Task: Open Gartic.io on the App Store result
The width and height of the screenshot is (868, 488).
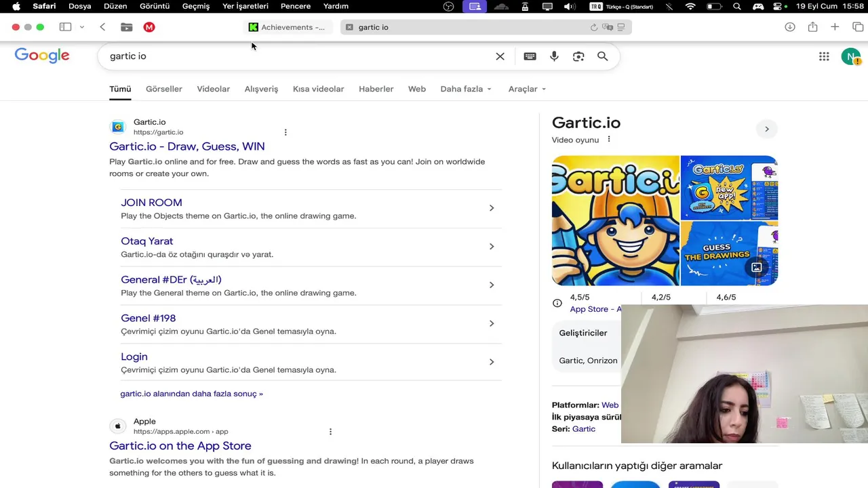Action: pyautogui.click(x=180, y=446)
